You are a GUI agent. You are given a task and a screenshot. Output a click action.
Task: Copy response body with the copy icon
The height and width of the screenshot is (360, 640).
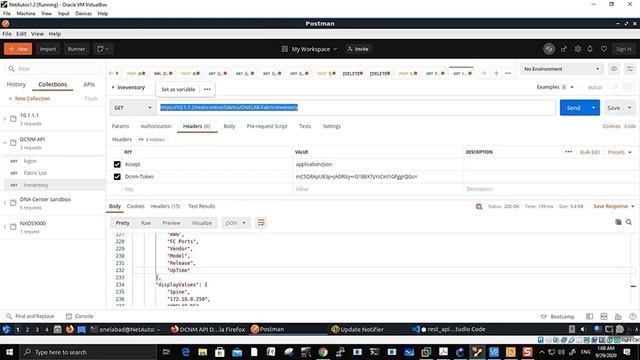tap(618, 222)
